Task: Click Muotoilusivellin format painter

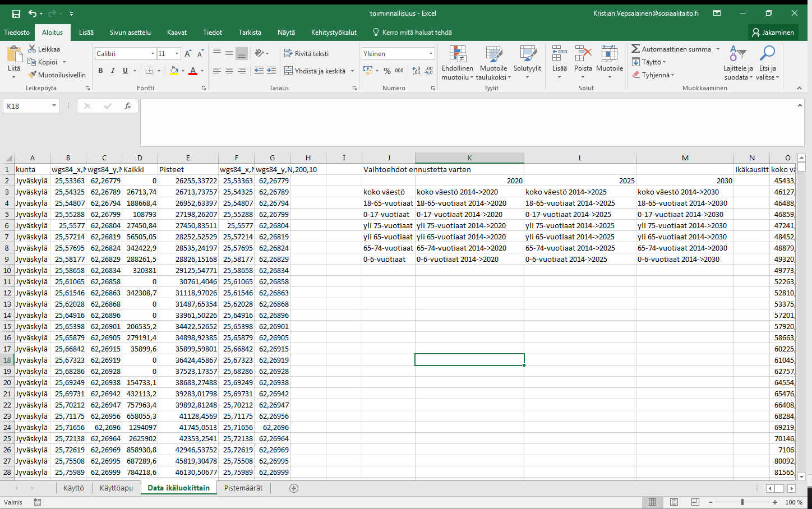Action: tap(57, 75)
